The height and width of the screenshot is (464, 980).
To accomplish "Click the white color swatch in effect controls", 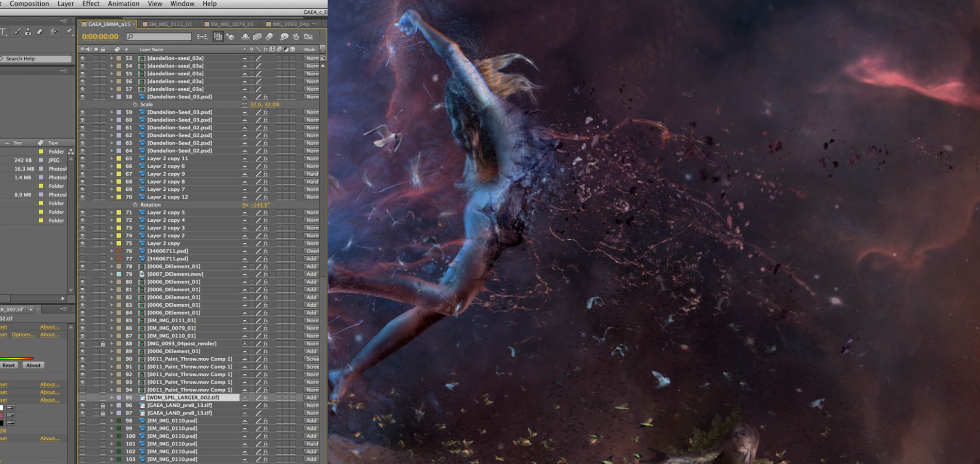I will point(2,408).
